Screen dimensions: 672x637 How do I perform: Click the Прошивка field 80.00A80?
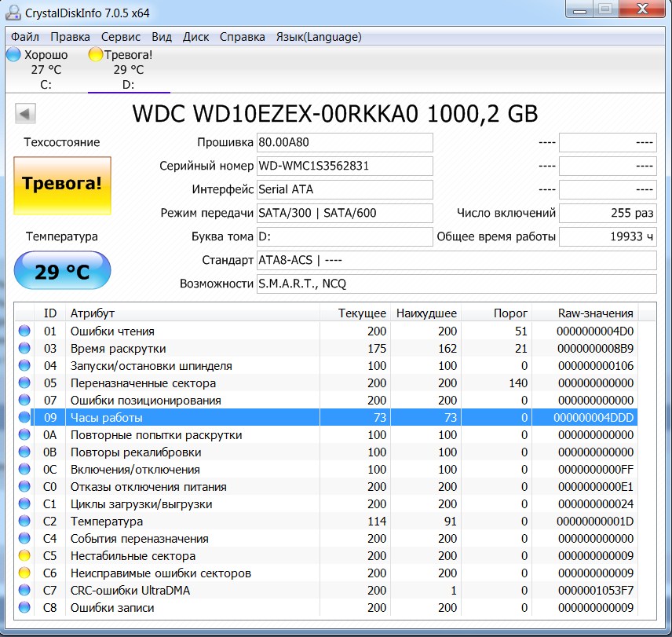pyautogui.click(x=345, y=142)
